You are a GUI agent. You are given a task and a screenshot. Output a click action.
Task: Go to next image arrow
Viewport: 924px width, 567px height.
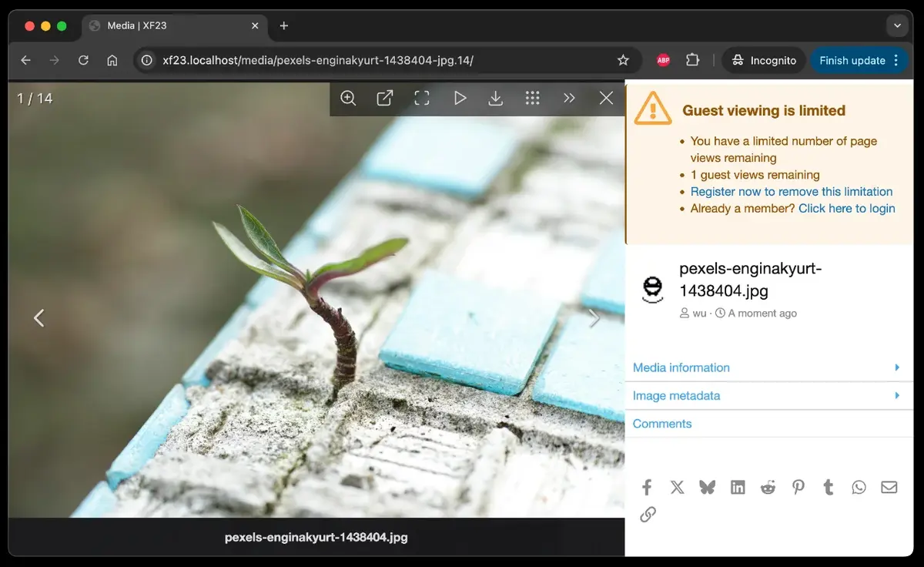click(594, 317)
